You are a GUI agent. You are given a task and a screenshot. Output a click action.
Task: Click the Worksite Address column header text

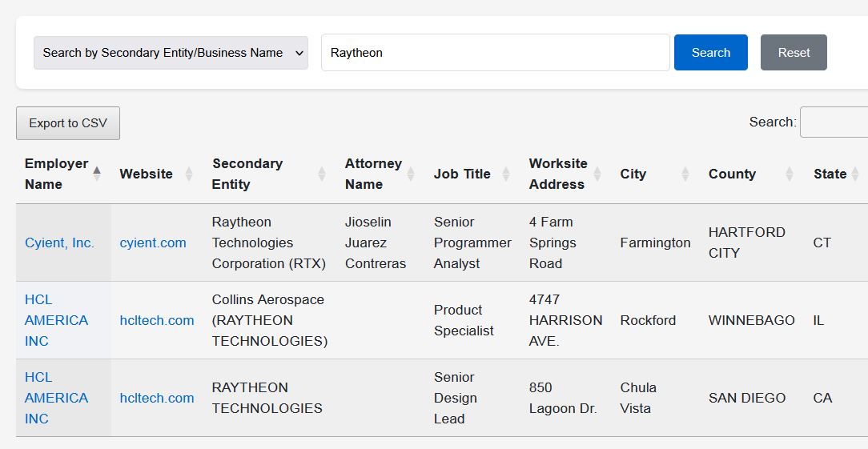point(558,174)
